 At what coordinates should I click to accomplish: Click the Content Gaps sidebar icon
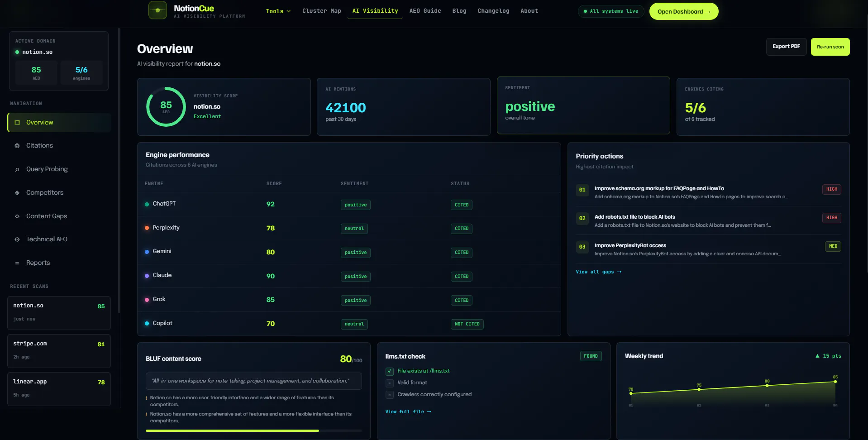tap(17, 216)
